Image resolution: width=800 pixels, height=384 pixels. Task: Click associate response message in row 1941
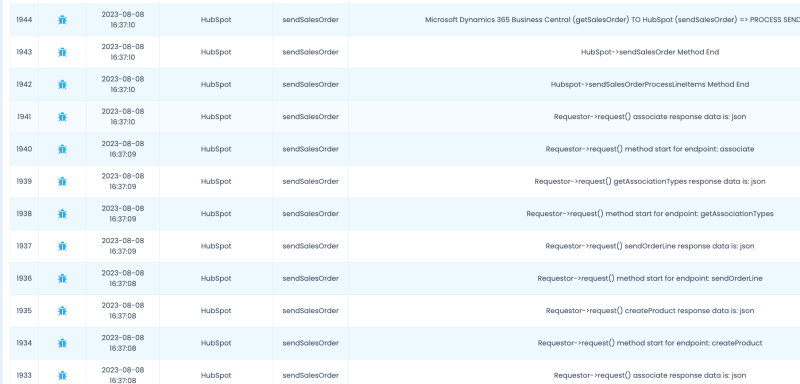point(650,117)
